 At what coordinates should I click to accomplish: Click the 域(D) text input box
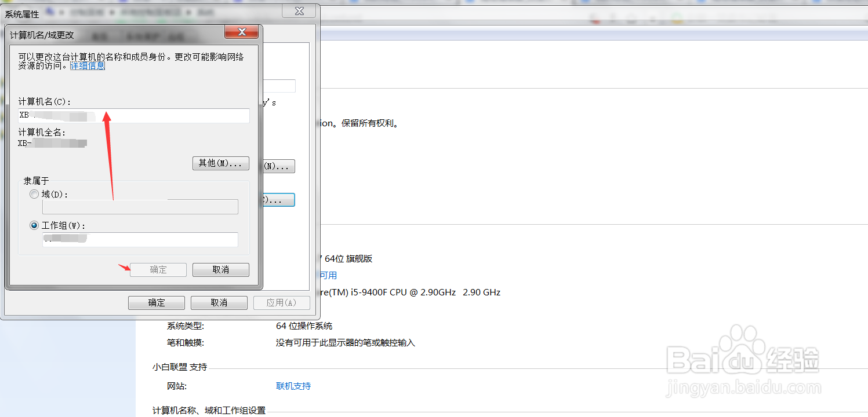[x=140, y=206]
